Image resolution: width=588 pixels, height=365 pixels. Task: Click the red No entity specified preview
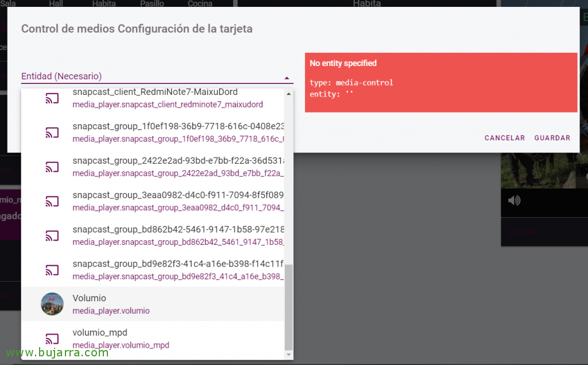click(x=440, y=83)
